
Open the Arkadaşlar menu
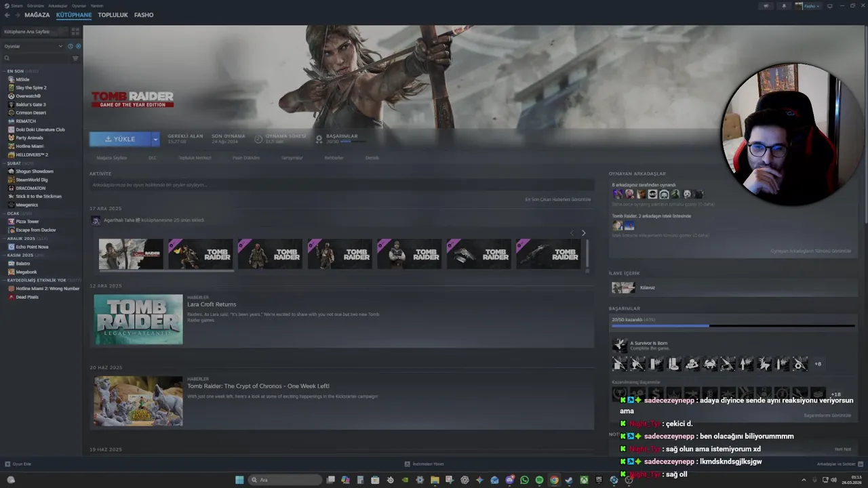click(58, 5)
